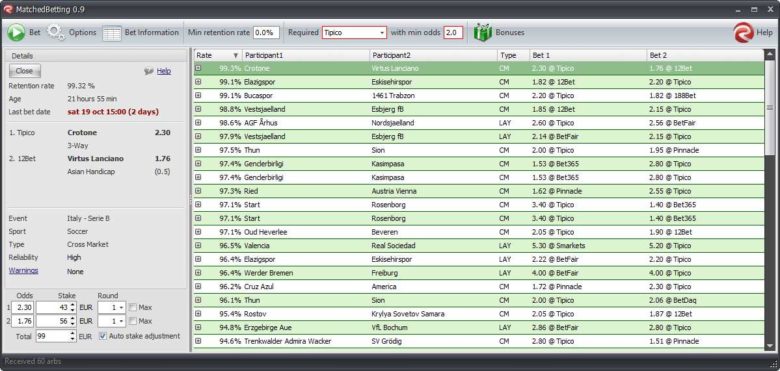
Task: Click the red Help logo icon
Action: tap(743, 33)
